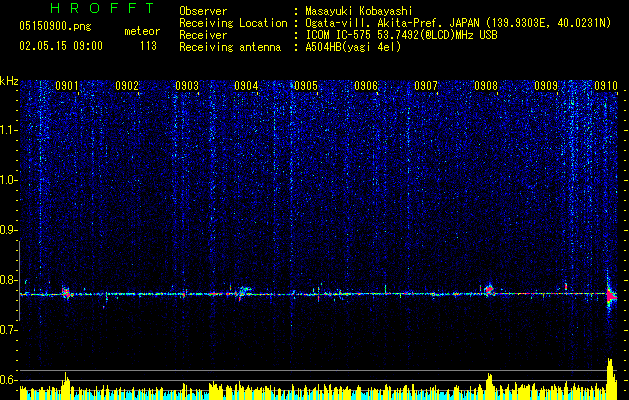
Task: Click the 0904 time marker
Action: (x=246, y=86)
